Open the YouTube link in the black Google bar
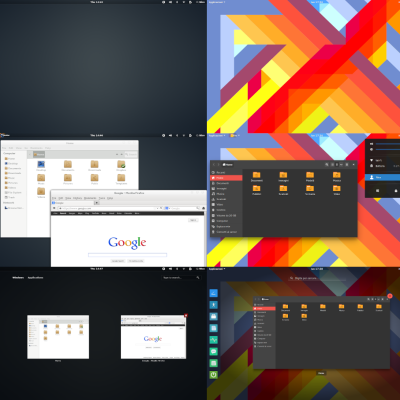 [x=95, y=213]
